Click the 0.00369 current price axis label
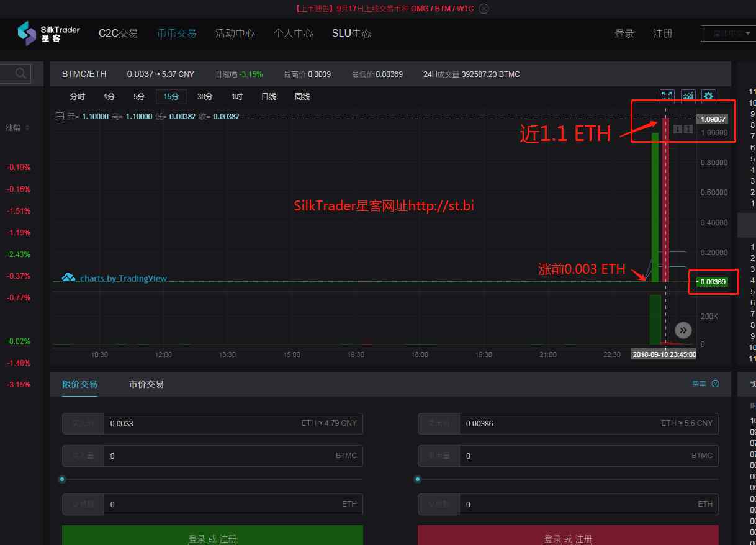Viewport: 756px width, 545px height. (712, 282)
